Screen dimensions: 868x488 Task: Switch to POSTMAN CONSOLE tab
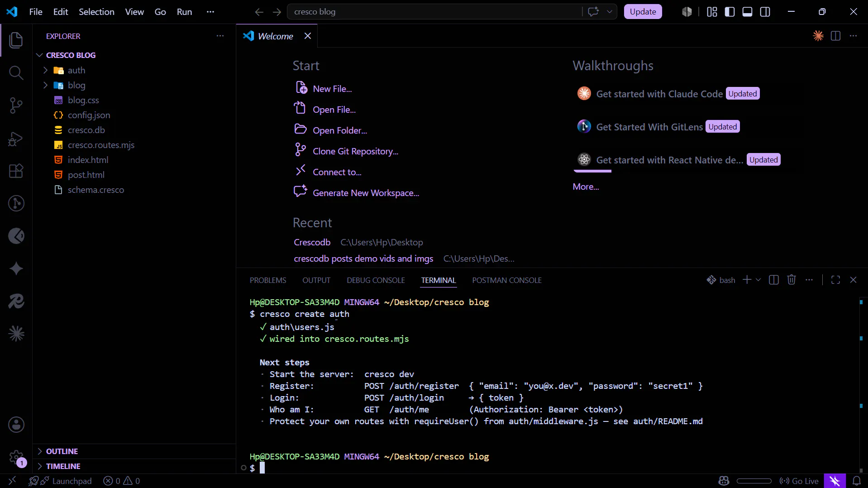tap(507, 280)
